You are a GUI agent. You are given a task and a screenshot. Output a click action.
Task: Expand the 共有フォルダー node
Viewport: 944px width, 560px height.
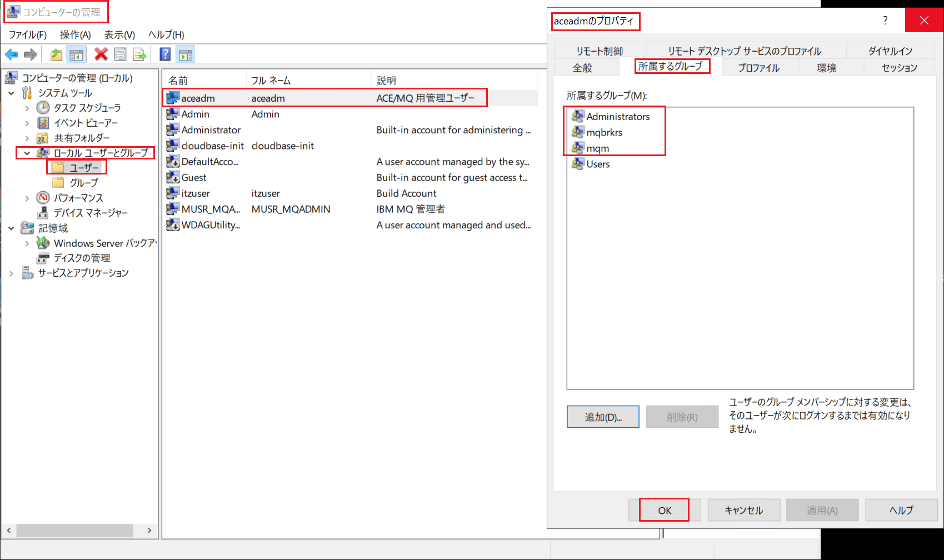(27, 138)
